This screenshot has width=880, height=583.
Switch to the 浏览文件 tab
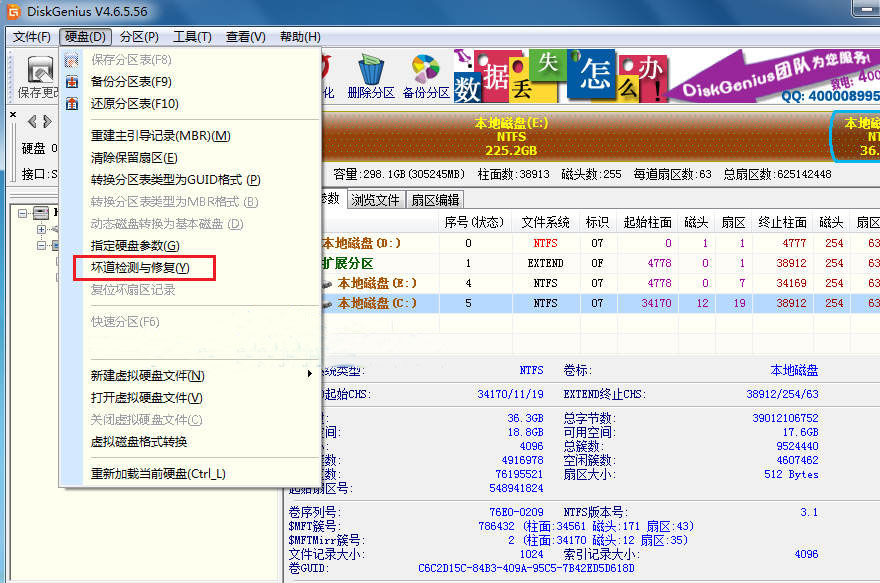point(375,200)
